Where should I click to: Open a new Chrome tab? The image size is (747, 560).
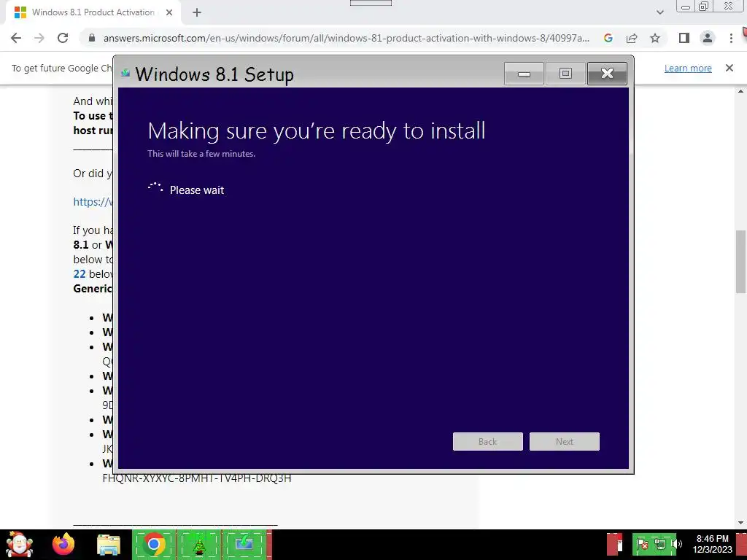[x=197, y=12]
